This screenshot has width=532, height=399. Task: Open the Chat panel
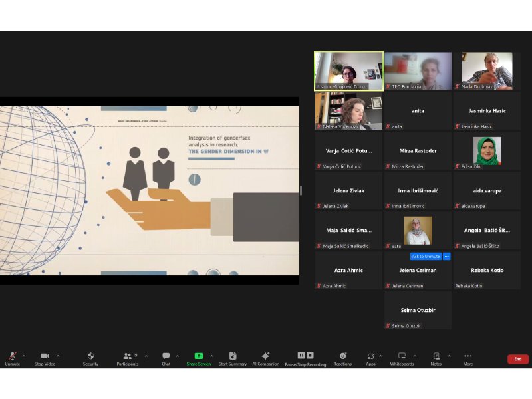(x=166, y=356)
